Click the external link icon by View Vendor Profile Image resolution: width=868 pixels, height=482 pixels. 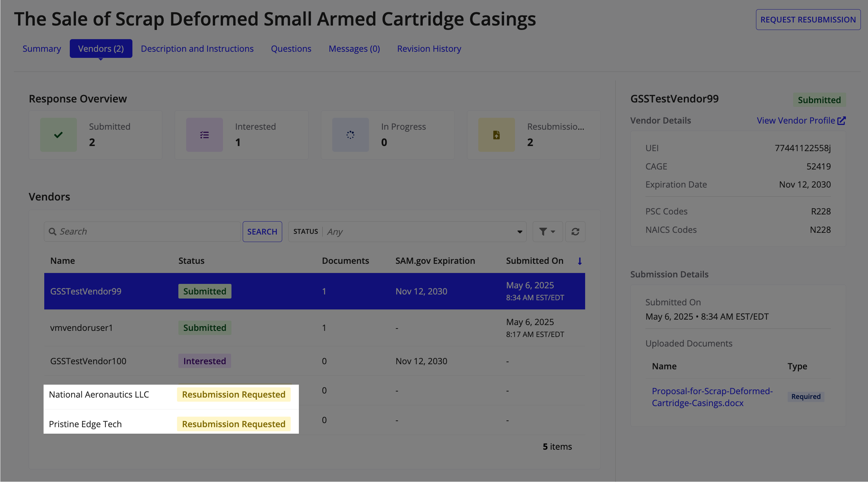pos(842,120)
